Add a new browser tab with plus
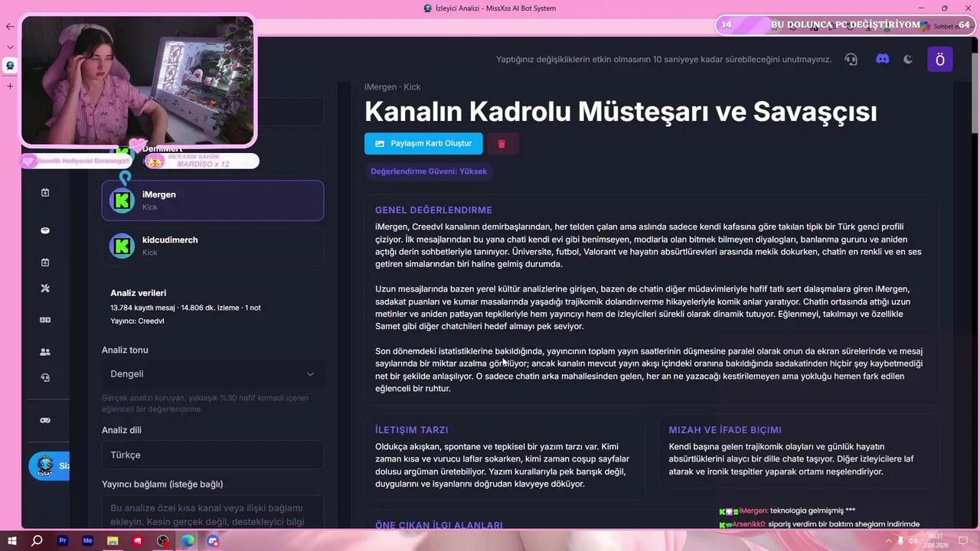This screenshot has width=980, height=551. click(10, 86)
